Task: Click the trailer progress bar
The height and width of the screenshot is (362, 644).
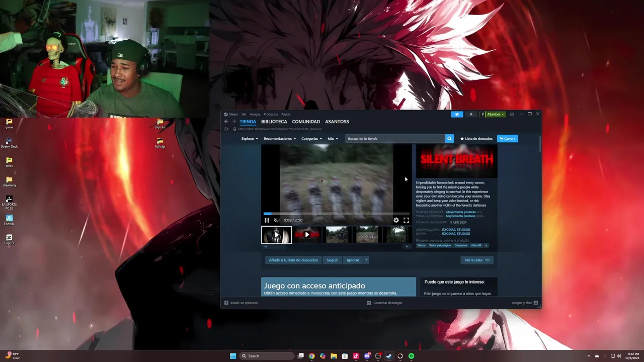Action: click(x=336, y=214)
